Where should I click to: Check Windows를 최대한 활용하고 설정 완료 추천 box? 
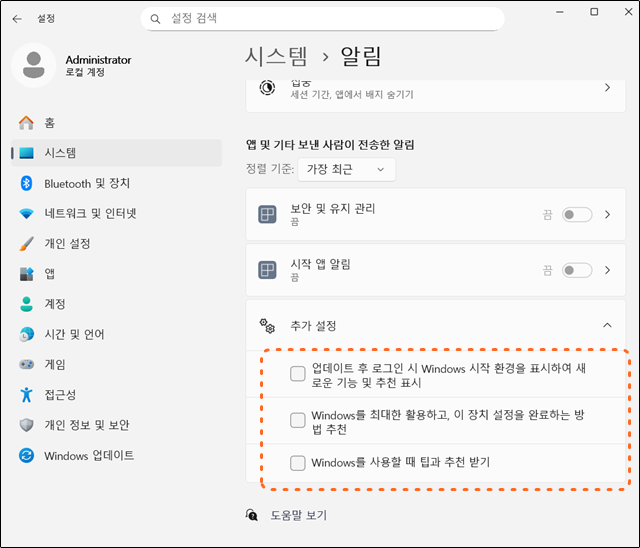(298, 420)
